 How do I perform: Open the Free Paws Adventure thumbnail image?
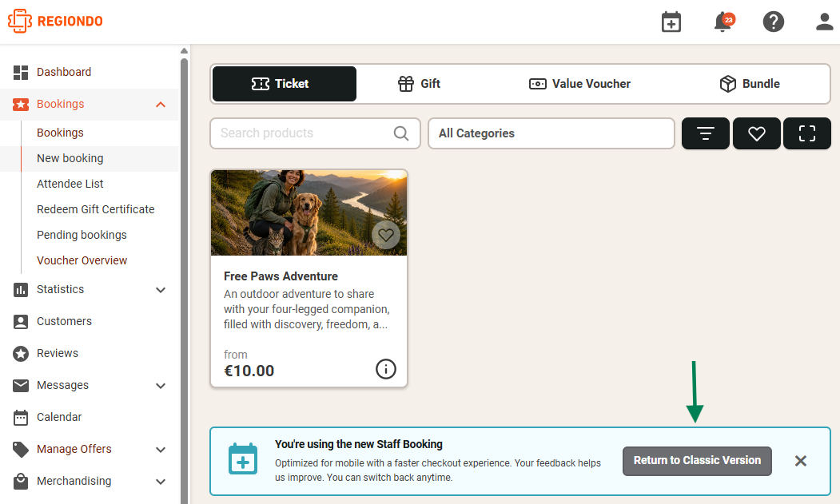[x=309, y=212]
